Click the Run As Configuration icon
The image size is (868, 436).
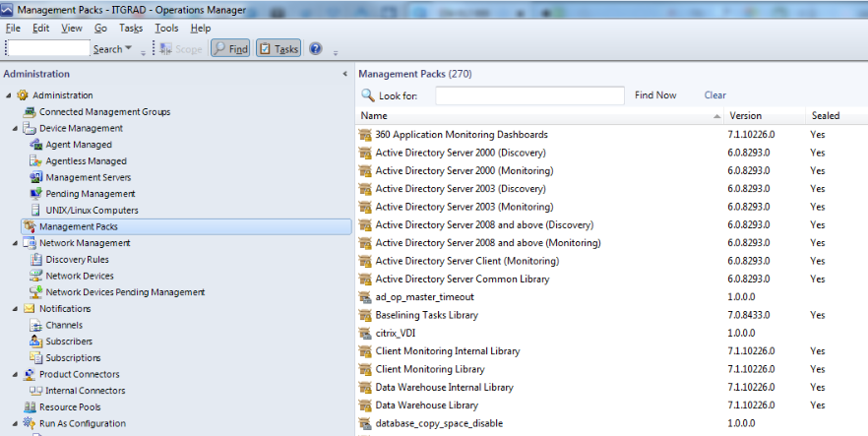coord(30,424)
